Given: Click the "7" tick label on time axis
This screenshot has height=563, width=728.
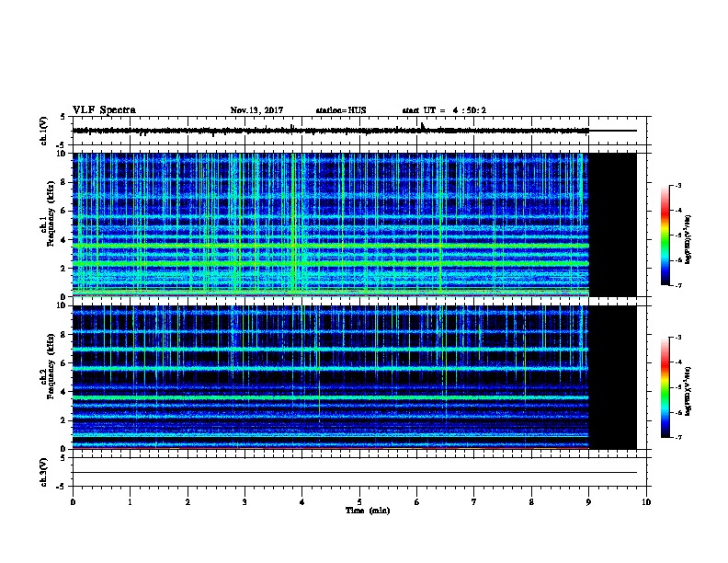Looking at the screenshot, I should (474, 502).
